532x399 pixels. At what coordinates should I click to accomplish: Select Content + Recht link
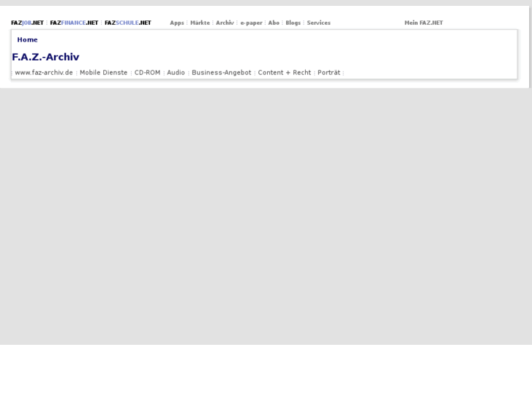[285, 72]
